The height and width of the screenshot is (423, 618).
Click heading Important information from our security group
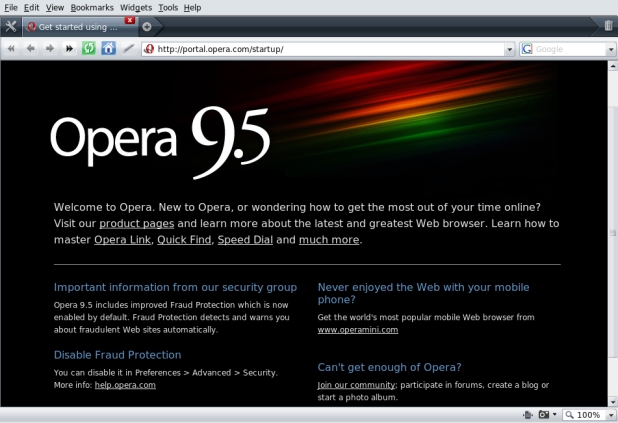(175, 287)
